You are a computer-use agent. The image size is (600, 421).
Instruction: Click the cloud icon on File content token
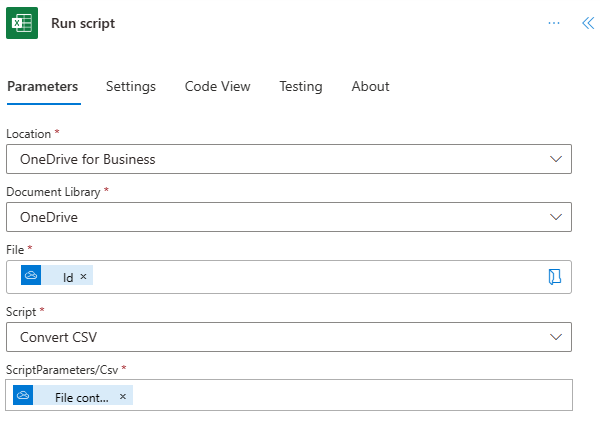coord(24,396)
